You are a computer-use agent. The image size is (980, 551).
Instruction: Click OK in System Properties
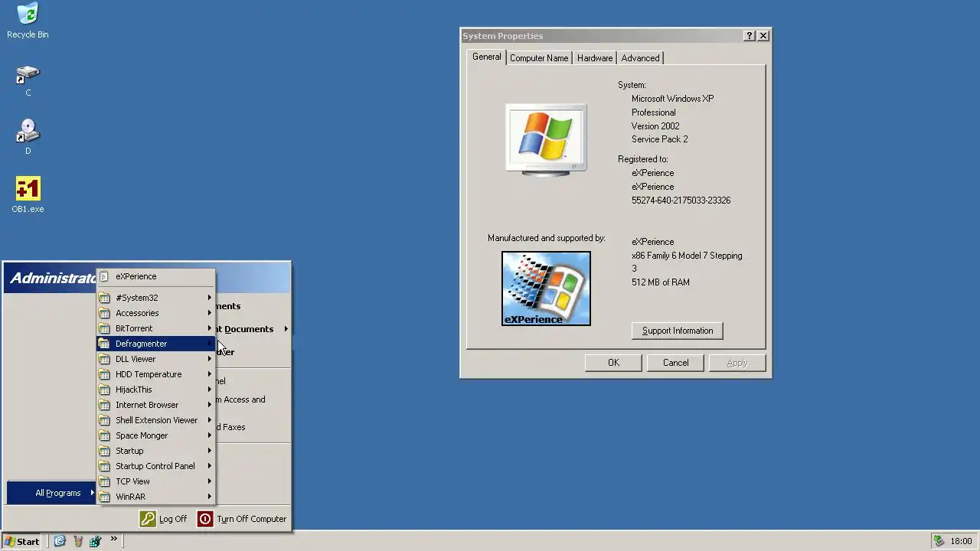click(x=613, y=363)
